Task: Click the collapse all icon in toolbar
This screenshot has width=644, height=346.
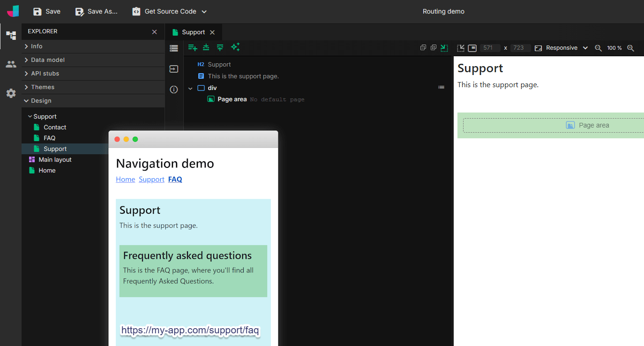Action: (423, 47)
